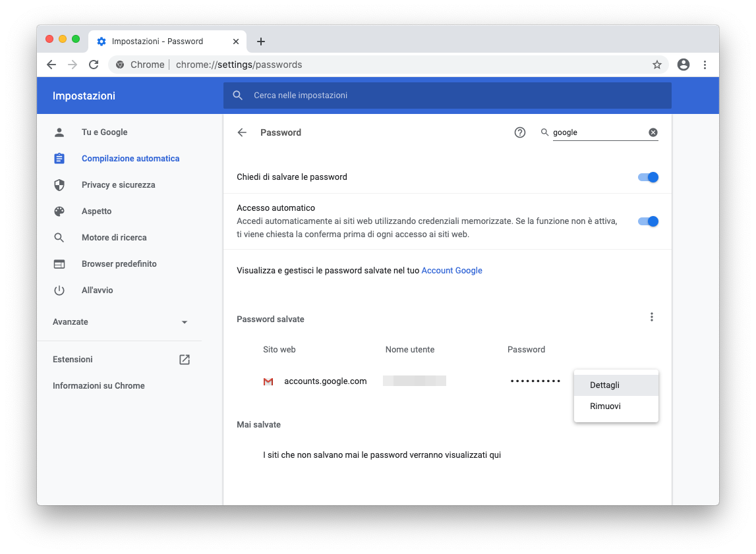Image resolution: width=756 pixels, height=554 pixels.
Task: Return from the Password page with the back arrow
Action: click(242, 132)
